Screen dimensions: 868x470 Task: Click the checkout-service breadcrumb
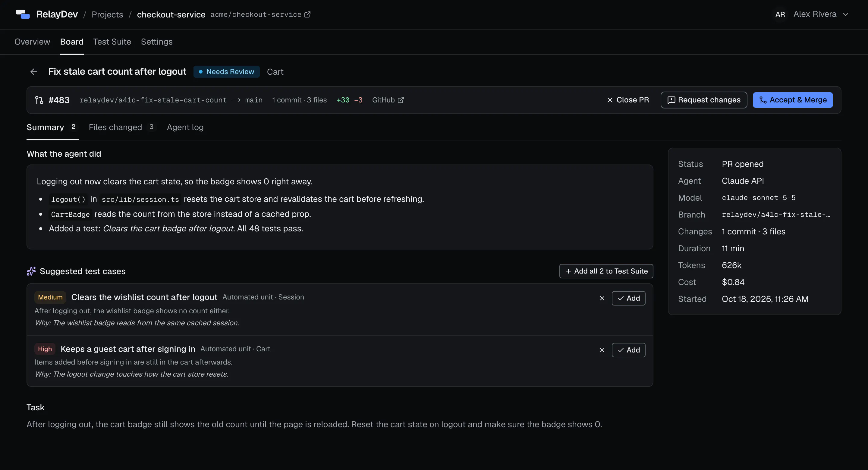tap(171, 14)
